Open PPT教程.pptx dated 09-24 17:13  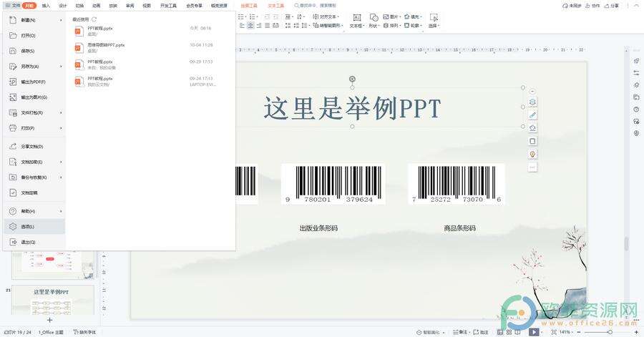144,82
